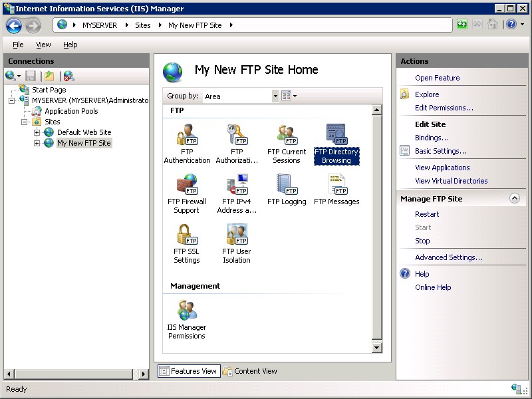The width and height of the screenshot is (532, 399).
Task: Click the green Refresh page icon
Action: (x=462, y=25)
